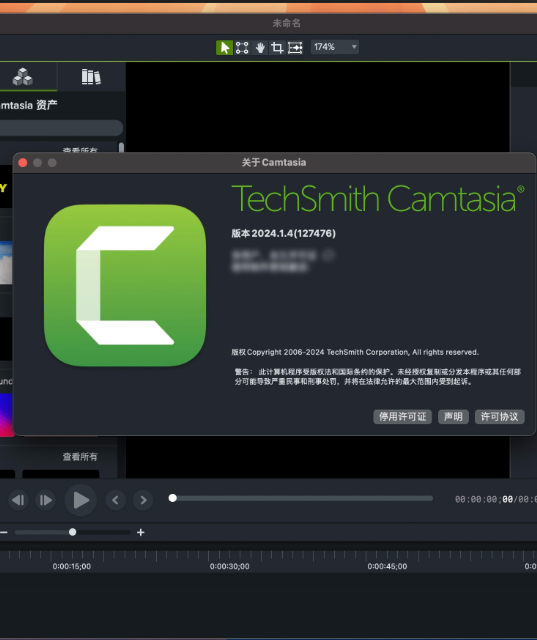The height and width of the screenshot is (640, 537).
Task: Click the version text 2024.1.4(127476)
Action: coord(293,233)
